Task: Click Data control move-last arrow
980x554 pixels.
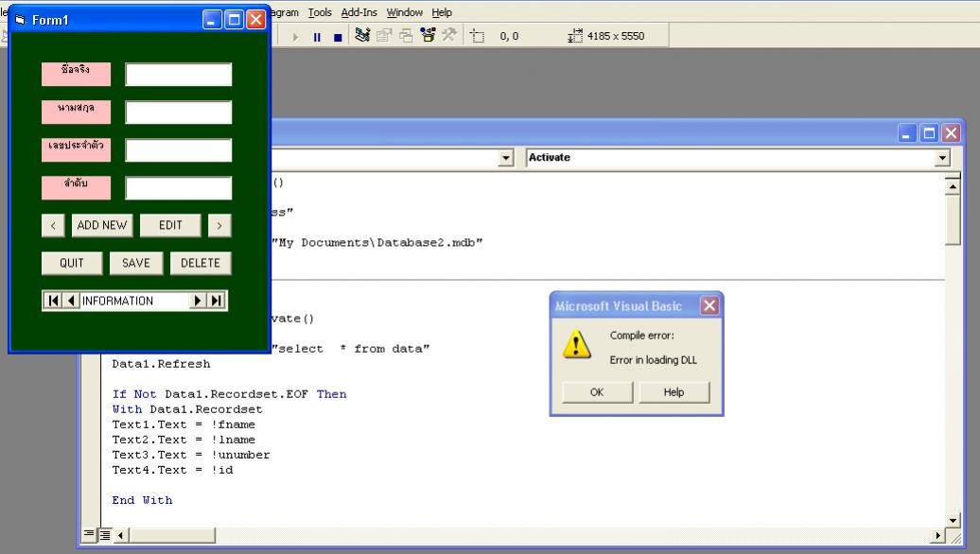Action: tap(216, 301)
